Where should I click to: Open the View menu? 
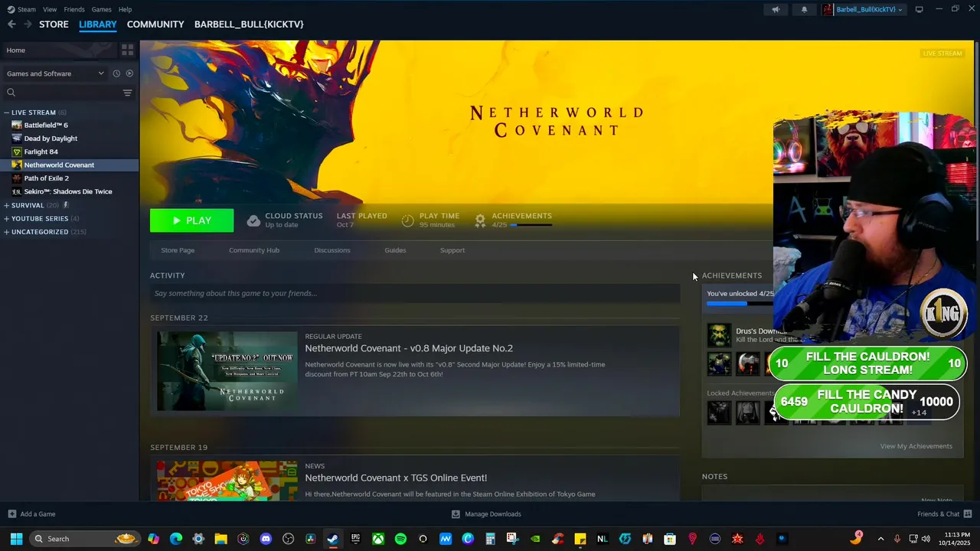click(x=50, y=9)
